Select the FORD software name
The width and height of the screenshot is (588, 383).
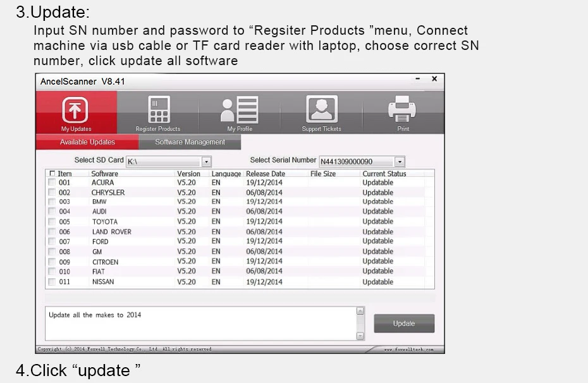[x=100, y=241]
